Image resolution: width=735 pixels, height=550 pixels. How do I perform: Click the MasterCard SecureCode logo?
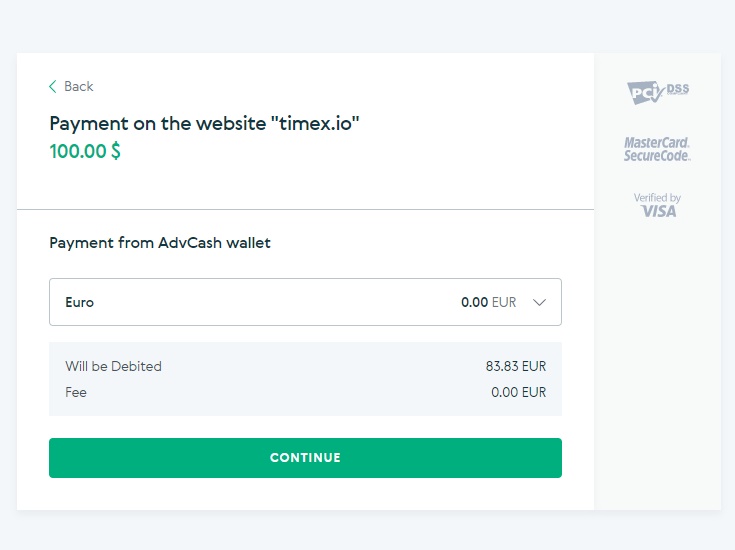[657, 149]
